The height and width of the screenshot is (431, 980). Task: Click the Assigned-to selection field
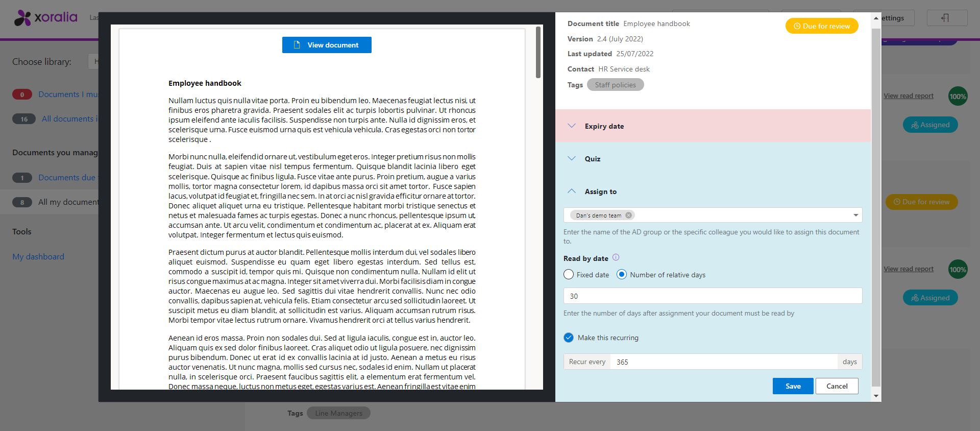click(x=713, y=215)
